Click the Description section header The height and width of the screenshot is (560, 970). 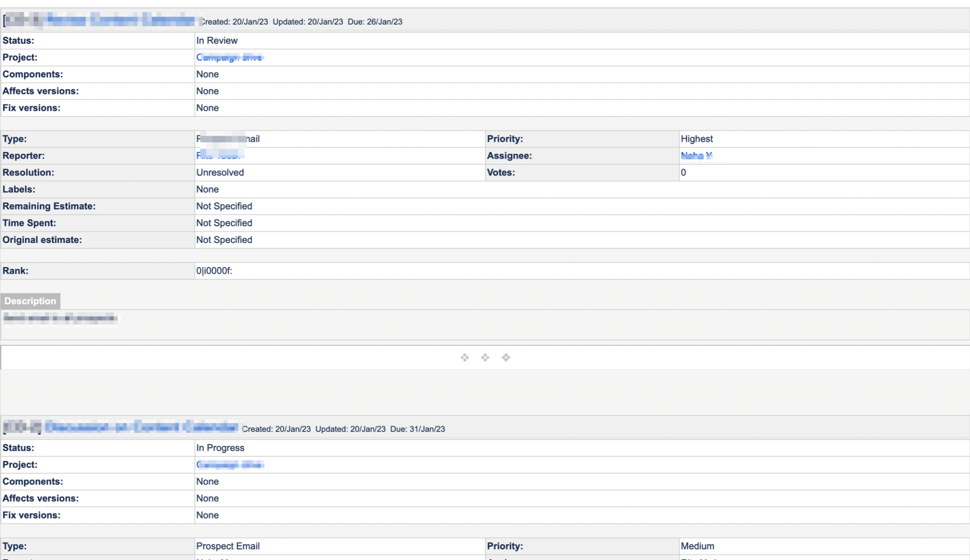tap(30, 301)
